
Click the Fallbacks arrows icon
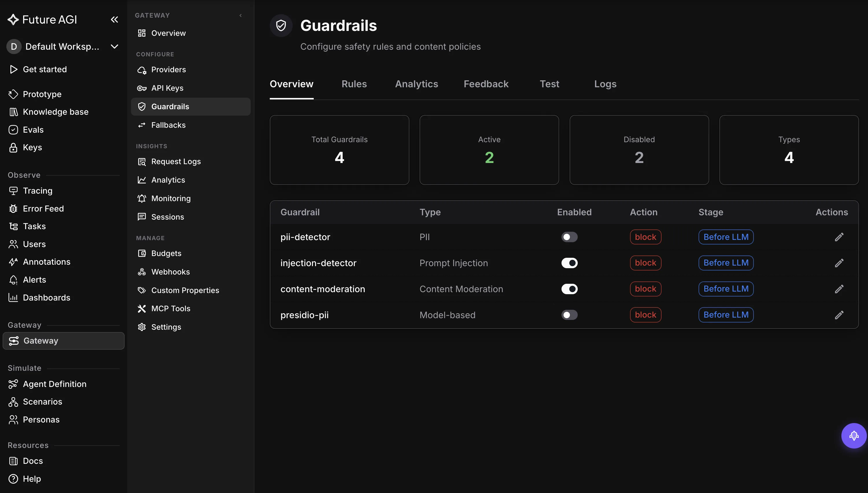coord(142,125)
